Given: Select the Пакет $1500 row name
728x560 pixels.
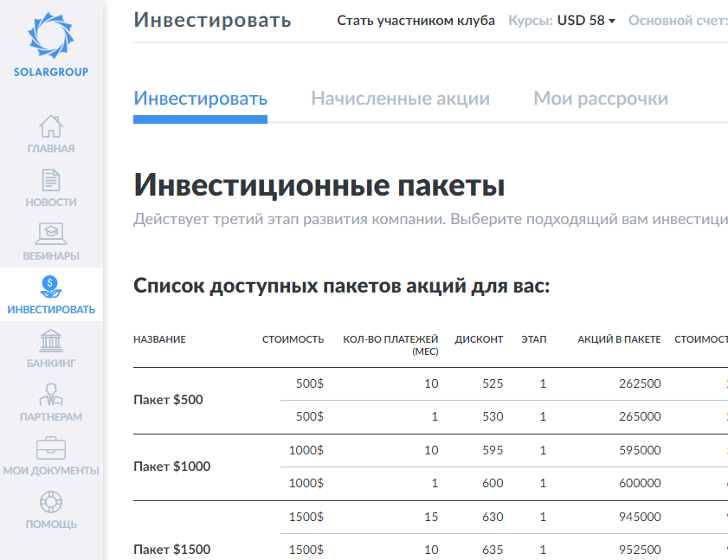Looking at the screenshot, I should [171, 550].
